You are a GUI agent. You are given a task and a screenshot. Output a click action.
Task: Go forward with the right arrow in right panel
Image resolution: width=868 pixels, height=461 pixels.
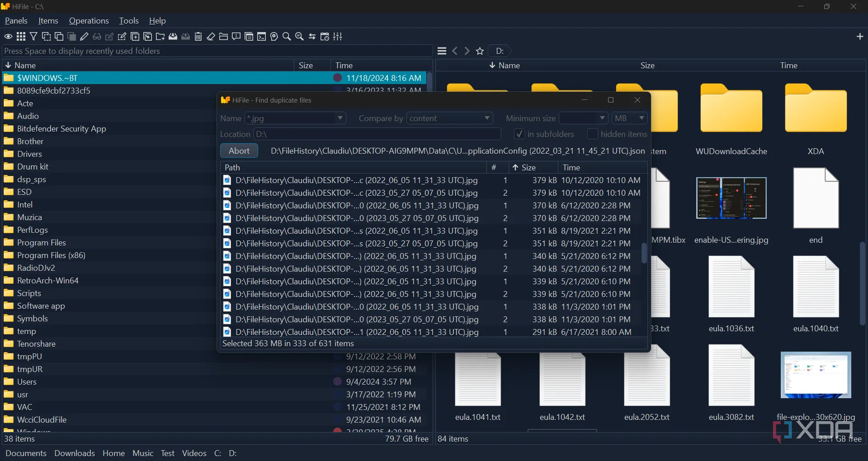tap(467, 51)
